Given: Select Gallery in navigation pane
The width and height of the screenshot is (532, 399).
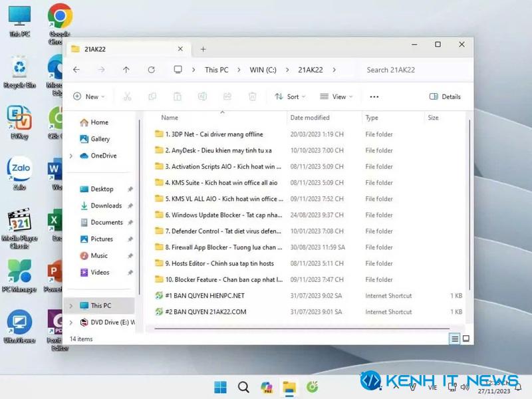Looking at the screenshot, I should click(94, 139).
